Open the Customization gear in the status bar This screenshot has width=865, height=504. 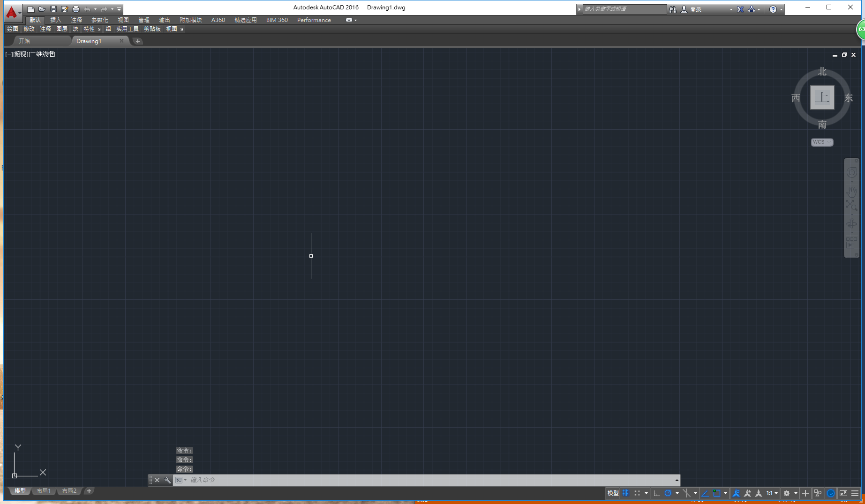[x=787, y=493]
